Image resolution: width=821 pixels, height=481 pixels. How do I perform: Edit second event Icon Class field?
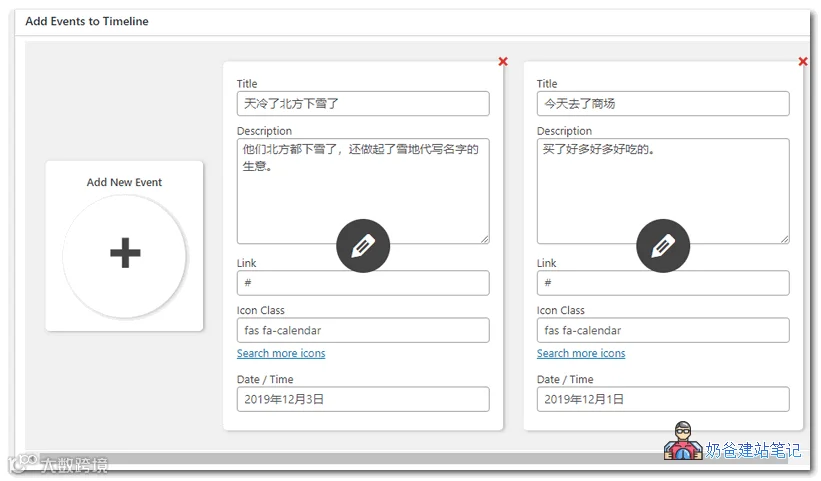click(663, 330)
